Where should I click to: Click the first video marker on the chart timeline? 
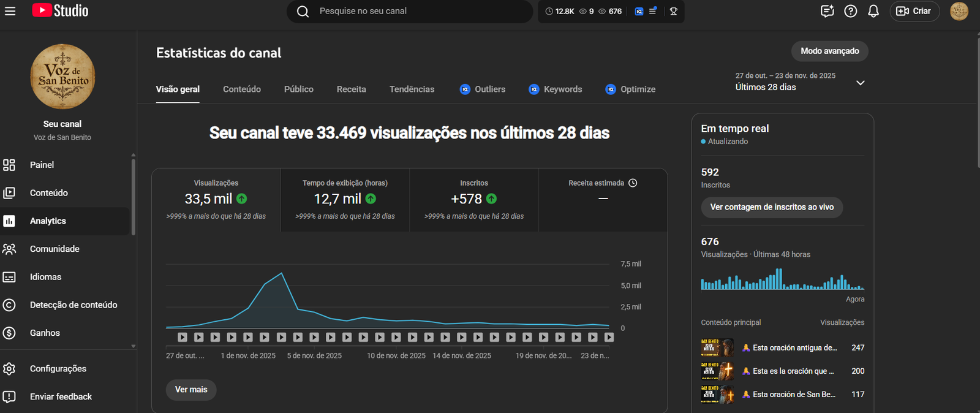coord(183,337)
